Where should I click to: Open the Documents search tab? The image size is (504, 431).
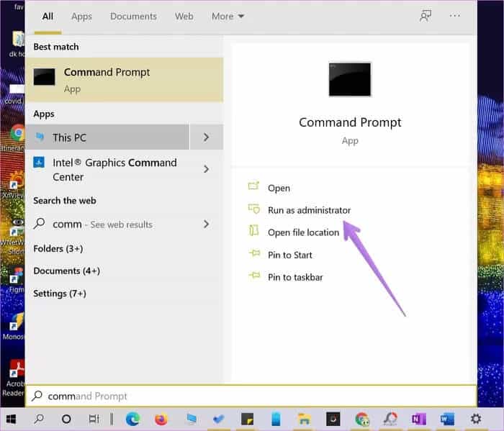(x=133, y=17)
